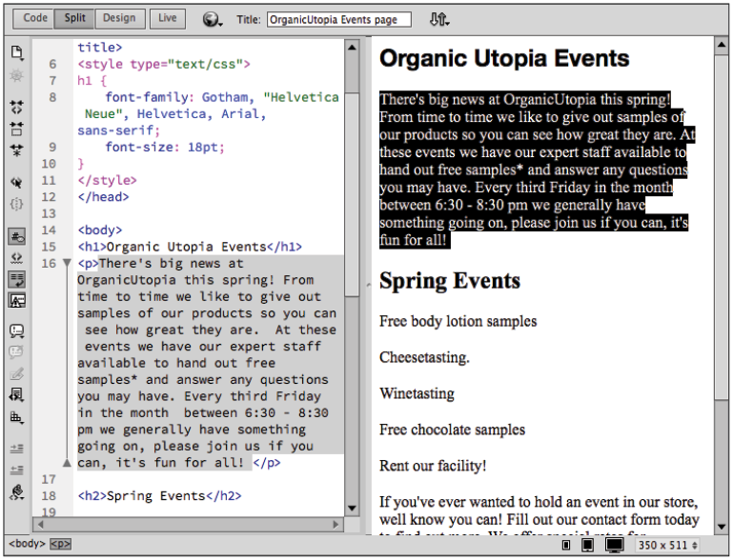Click the Expand All icon

pos(16,150)
